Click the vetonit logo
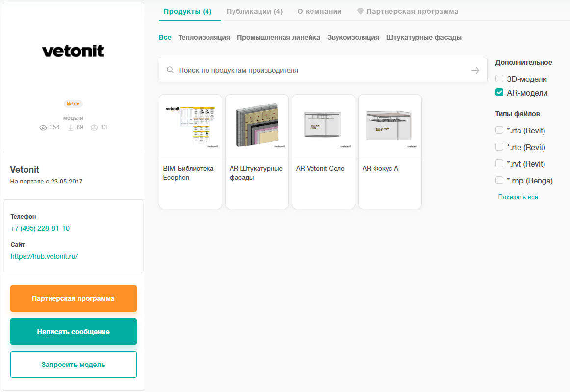This screenshot has width=570, height=392. [73, 51]
